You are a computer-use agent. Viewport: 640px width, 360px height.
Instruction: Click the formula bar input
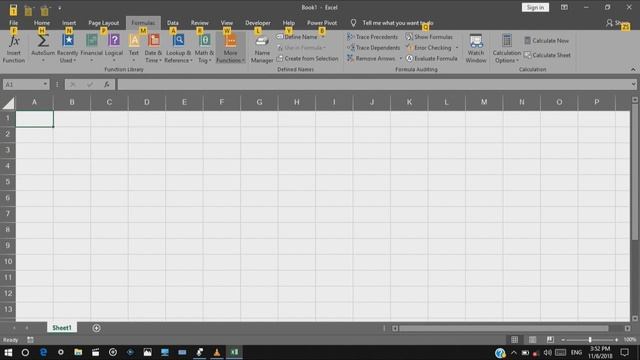[374, 84]
